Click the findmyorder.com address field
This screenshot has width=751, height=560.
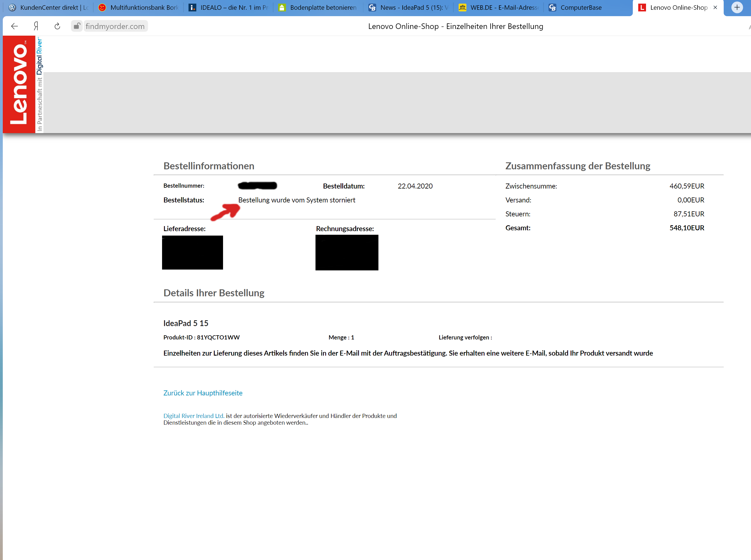pos(115,26)
